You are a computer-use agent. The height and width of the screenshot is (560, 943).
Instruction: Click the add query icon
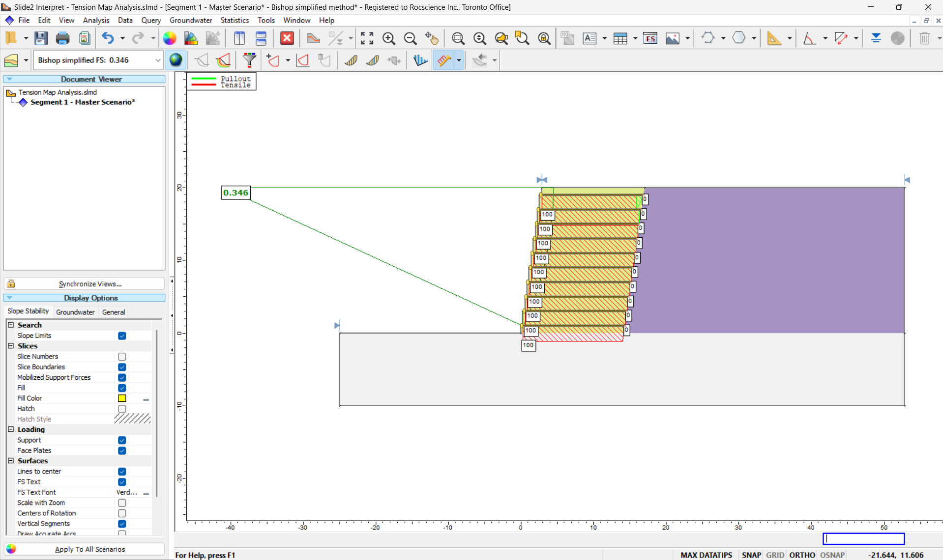point(272,60)
